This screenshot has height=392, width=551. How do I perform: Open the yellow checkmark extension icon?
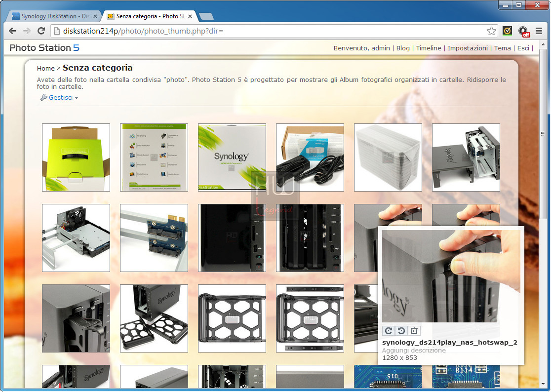coord(507,31)
